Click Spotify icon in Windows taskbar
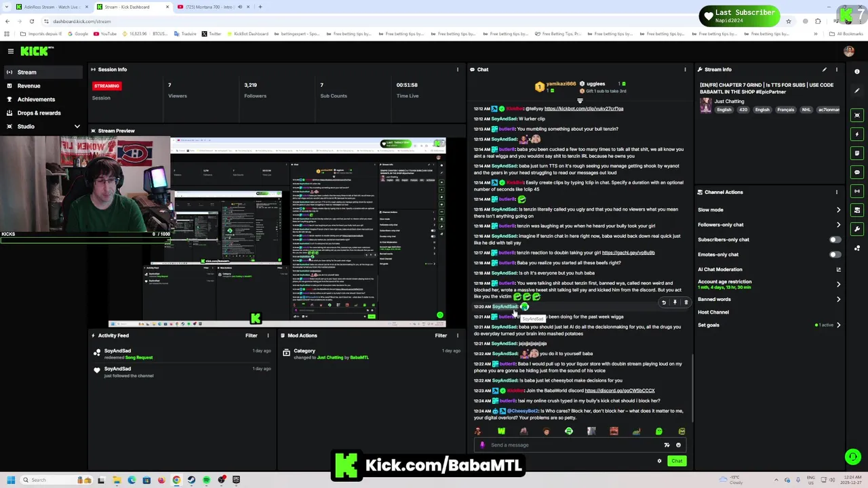The width and height of the screenshot is (868, 488). (x=206, y=480)
